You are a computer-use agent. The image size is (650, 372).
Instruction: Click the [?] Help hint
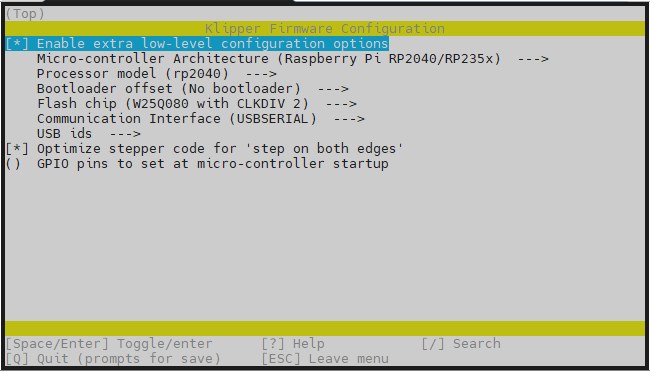click(293, 344)
